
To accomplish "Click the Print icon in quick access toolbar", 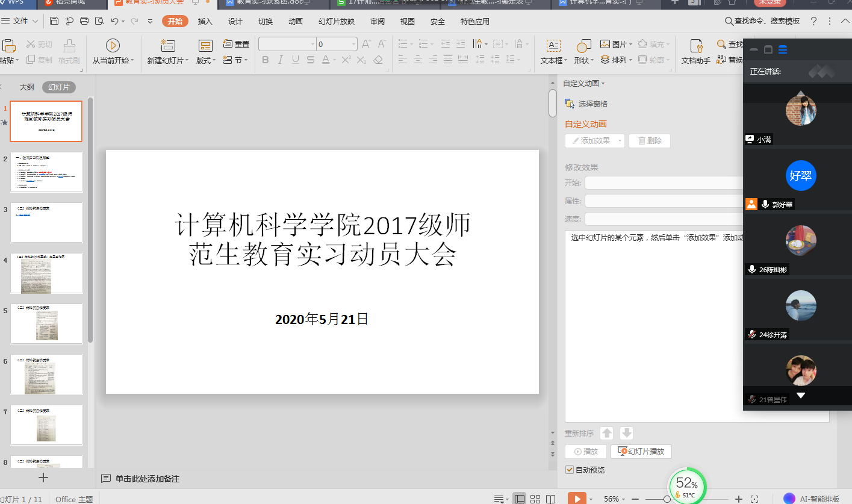I will [84, 21].
